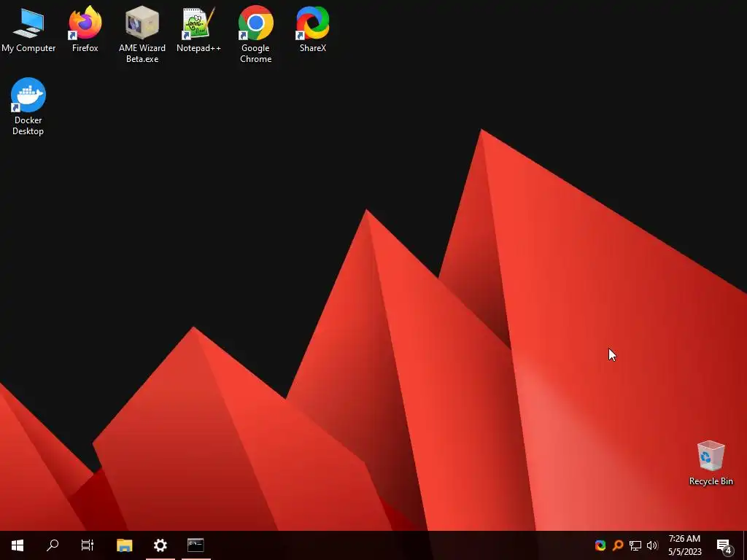Click the orange magnifier tray icon
The width and height of the screenshot is (747, 560).
pyautogui.click(x=618, y=545)
